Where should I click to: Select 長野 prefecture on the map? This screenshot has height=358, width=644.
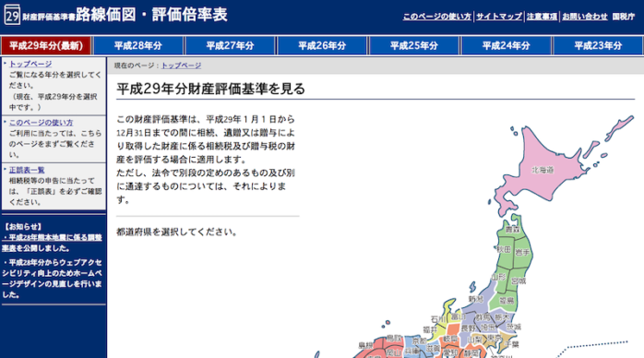[x=468, y=328]
